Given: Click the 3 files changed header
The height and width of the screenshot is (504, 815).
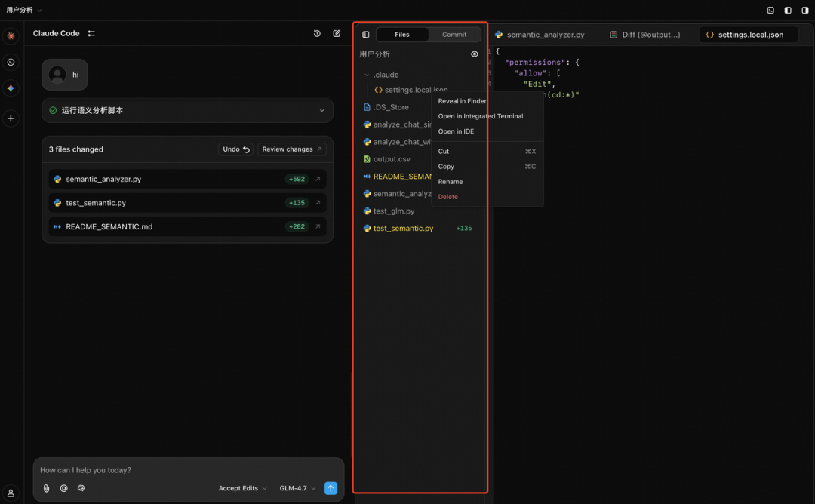Looking at the screenshot, I should pyautogui.click(x=76, y=149).
